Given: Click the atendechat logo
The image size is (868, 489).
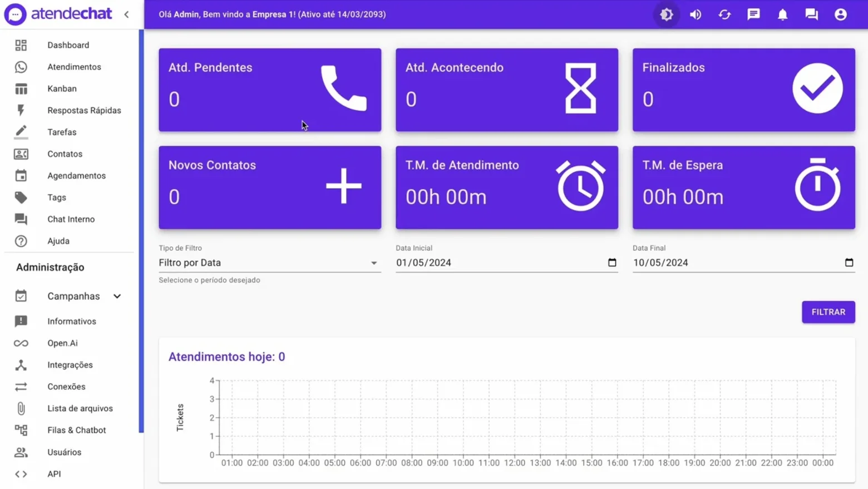Looking at the screenshot, I should coord(58,14).
